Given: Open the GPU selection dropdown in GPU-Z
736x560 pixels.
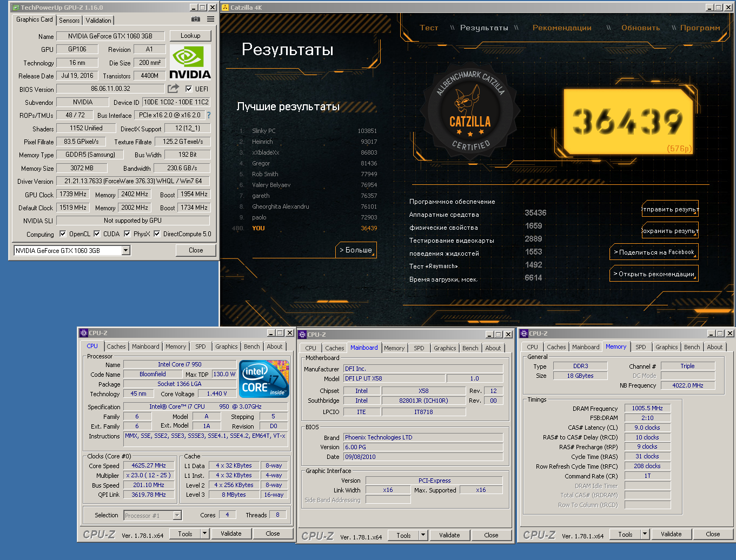Looking at the screenshot, I should click(126, 250).
